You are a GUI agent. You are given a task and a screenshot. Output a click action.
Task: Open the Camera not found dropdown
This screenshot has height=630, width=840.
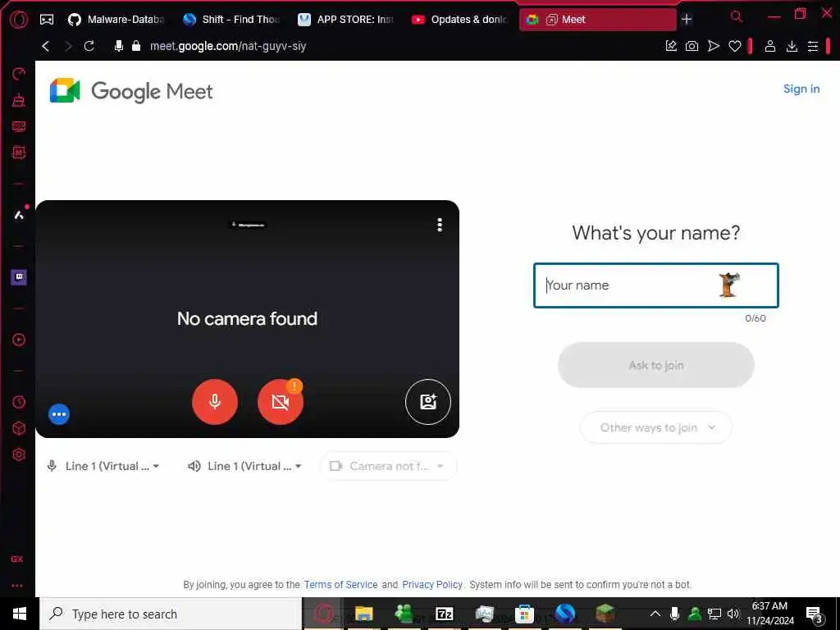(388, 466)
